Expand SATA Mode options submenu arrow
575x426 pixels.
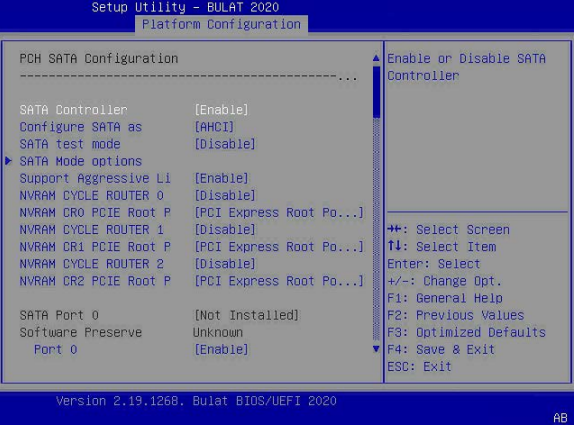[x=8, y=161]
